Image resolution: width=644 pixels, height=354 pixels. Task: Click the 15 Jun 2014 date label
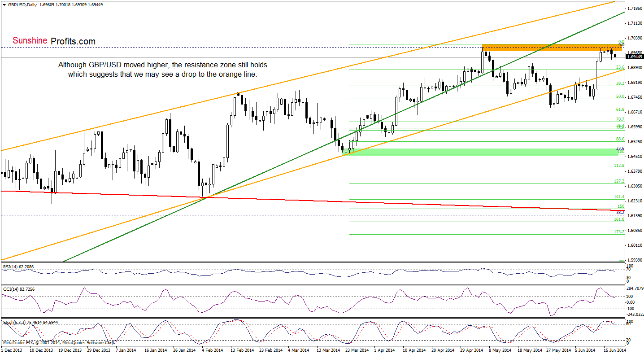[x=615, y=350]
